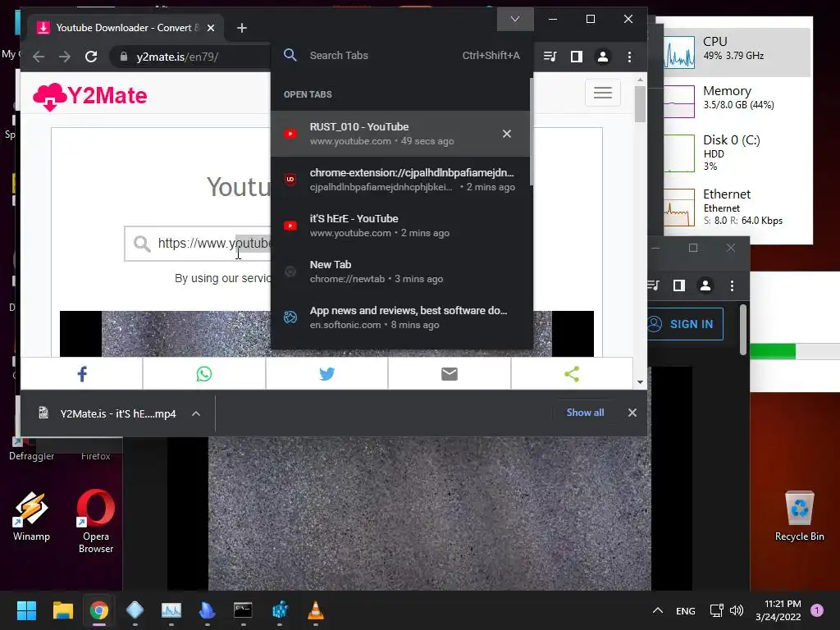Image resolution: width=840 pixels, height=630 pixels.
Task: Select the Youtube Downloader - Convert tab
Action: click(126, 28)
